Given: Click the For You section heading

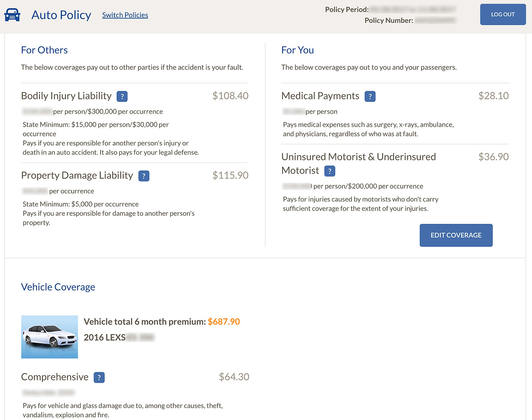Looking at the screenshot, I should [x=298, y=50].
